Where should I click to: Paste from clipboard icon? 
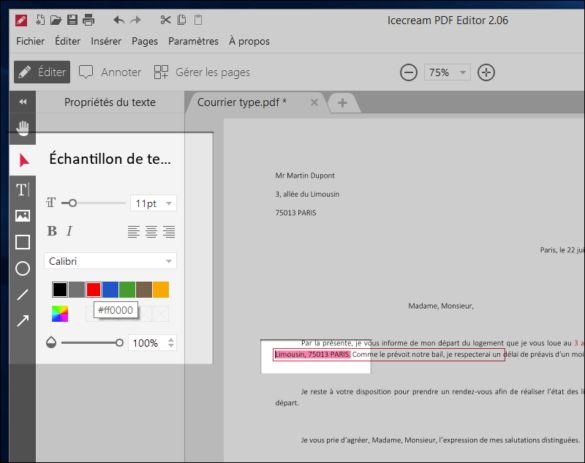[x=198, y=20]
